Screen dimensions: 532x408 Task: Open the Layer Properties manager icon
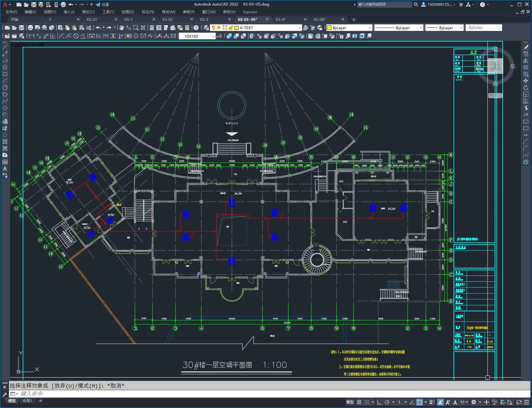[x=206, y=28]
